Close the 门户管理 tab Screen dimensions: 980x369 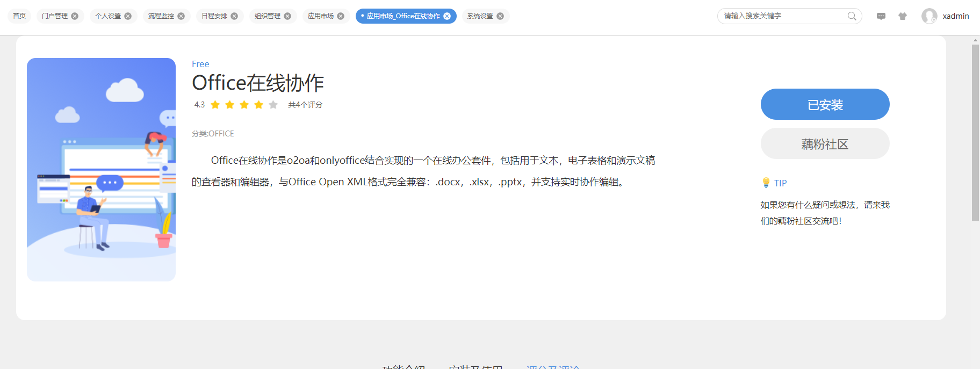click(75, 16)
